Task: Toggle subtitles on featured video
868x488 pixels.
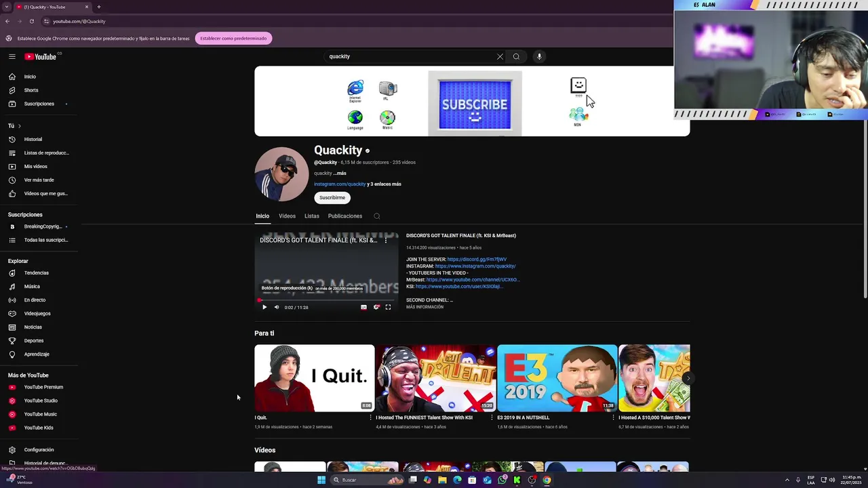Action: [x=363, y=307]
